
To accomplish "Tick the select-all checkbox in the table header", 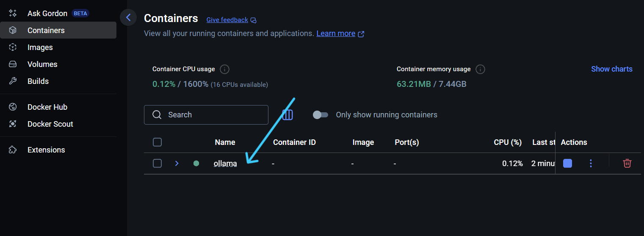I will tap(157, 142).
